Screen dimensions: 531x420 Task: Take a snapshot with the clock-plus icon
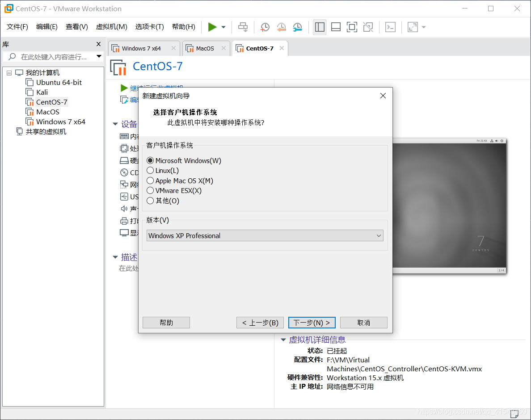point(265,27)
